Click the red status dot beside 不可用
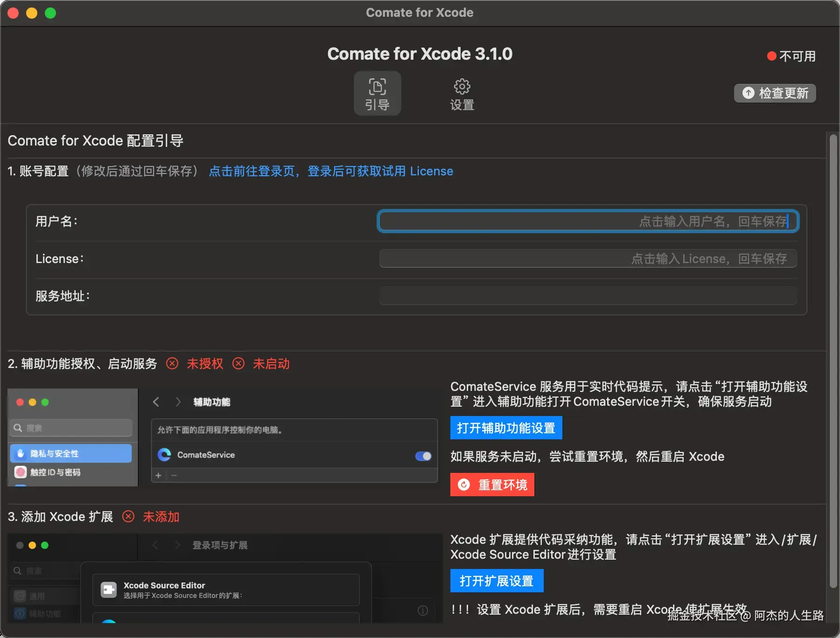 [771, 56]
